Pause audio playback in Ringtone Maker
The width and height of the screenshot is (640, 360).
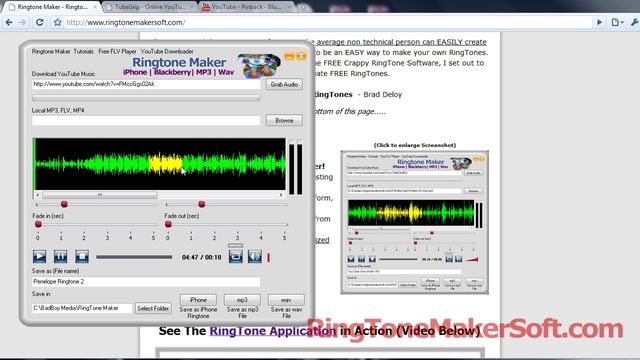(60, 257)
